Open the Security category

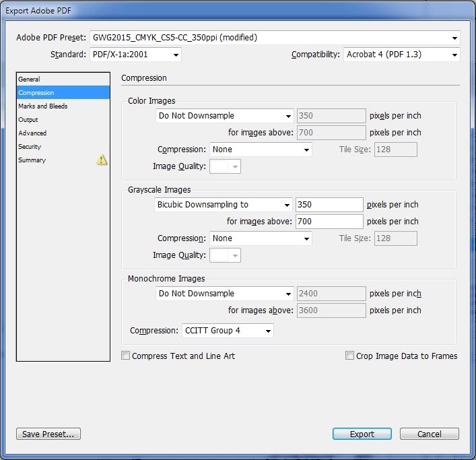point(63,147)
